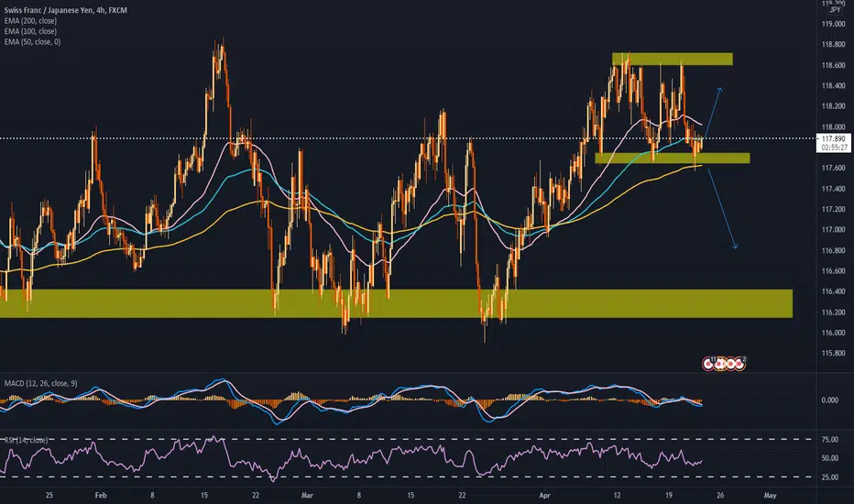This screenshot has width=854, height=504.
Task: Click the Apr label on time axis
Action: (544, 495)
